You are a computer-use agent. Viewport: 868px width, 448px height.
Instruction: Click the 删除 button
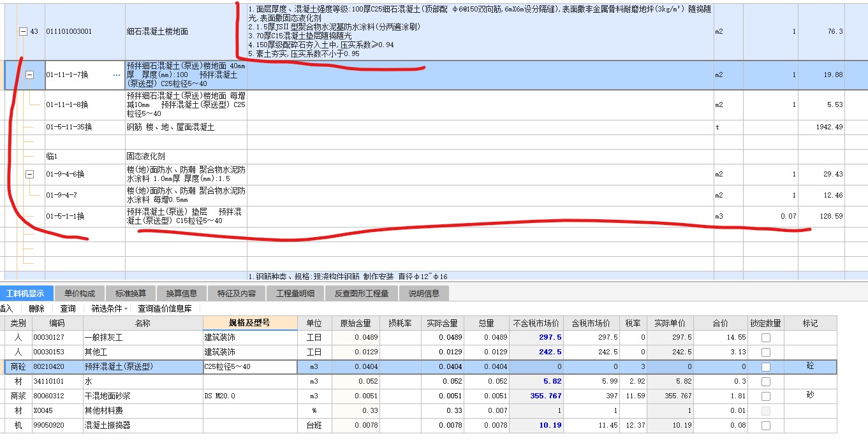pyautogui.click(x=36, y=308)
